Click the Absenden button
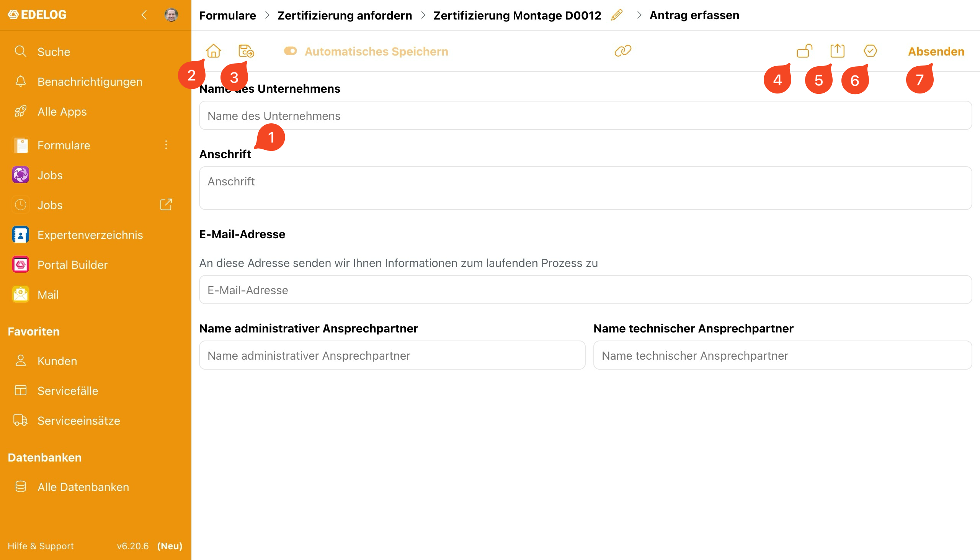The width and height of the screenshot is (980, 560). coord(936,51)
